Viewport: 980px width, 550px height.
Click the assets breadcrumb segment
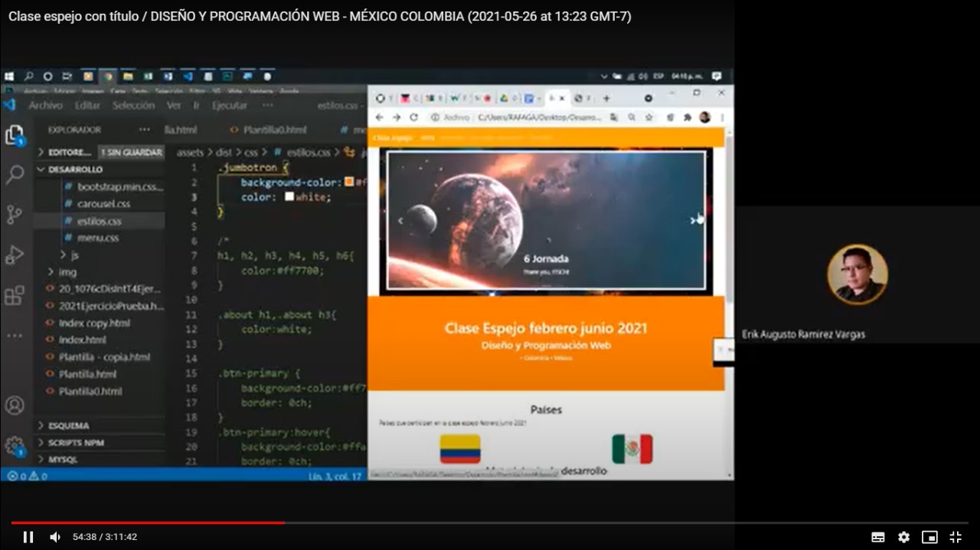coord(190,152)
